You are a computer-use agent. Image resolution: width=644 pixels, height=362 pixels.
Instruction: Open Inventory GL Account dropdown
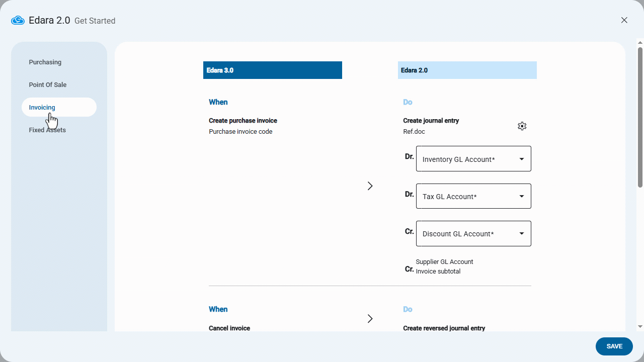(x=473, y=159)
